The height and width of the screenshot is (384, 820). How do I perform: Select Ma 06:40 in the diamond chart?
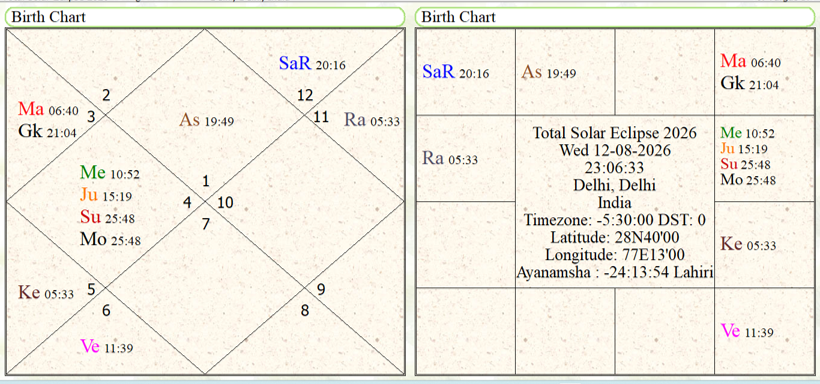(x=48, y=109)
